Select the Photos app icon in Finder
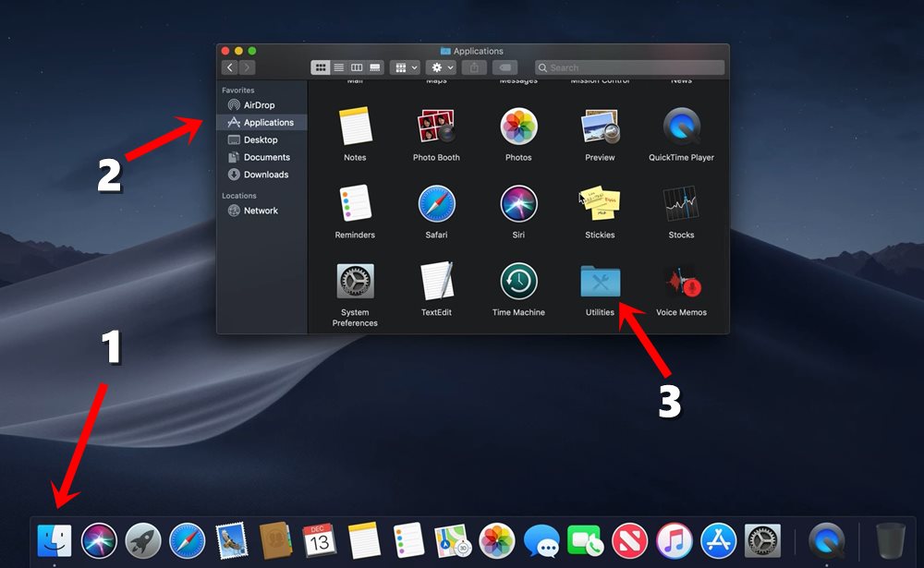The height and width of the screenshot is (568, 924). 518,127
